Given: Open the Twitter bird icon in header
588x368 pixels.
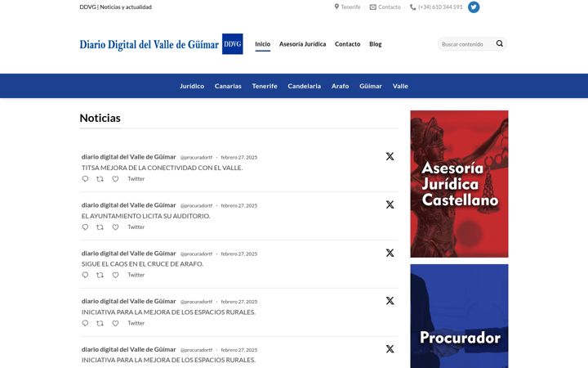Looking at the screenshot, I should coord(474,7).
